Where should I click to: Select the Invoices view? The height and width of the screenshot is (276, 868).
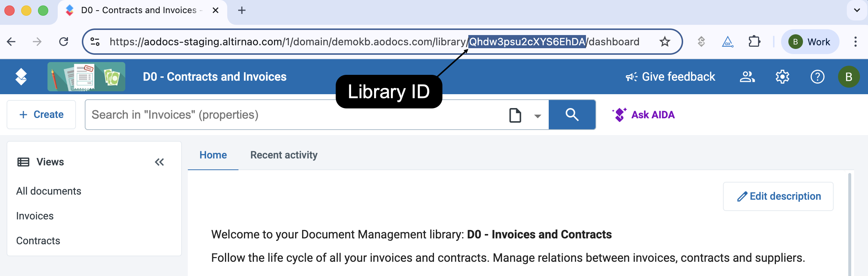(x=35, y=216)
